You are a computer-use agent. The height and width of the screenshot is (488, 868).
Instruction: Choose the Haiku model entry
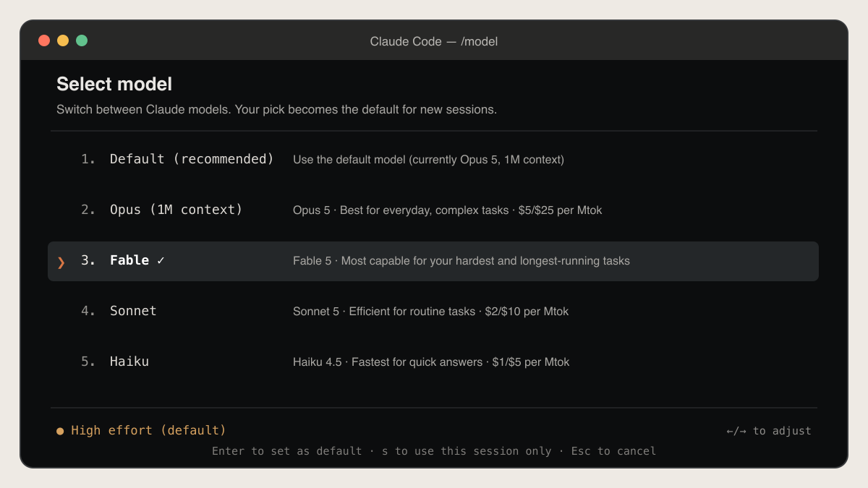point(433,361)
